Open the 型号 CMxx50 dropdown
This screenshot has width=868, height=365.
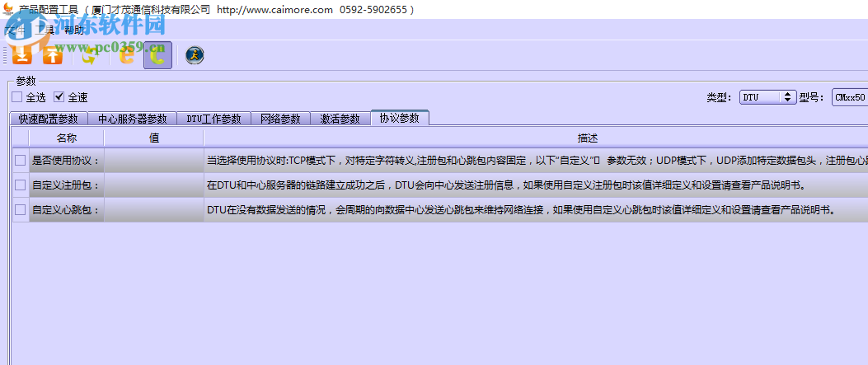(850, 97)
